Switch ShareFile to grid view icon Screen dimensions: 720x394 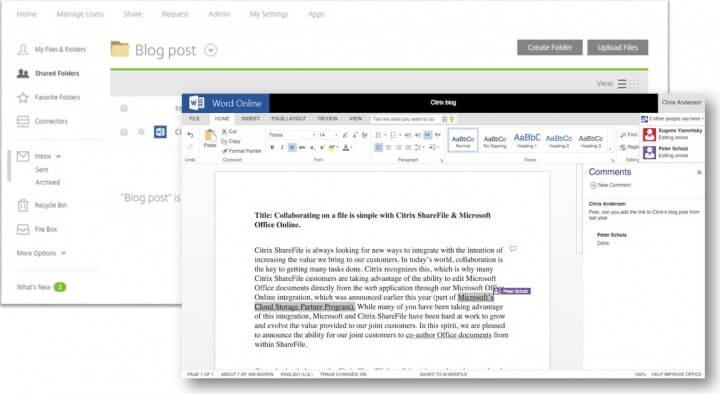coord(634,84)
